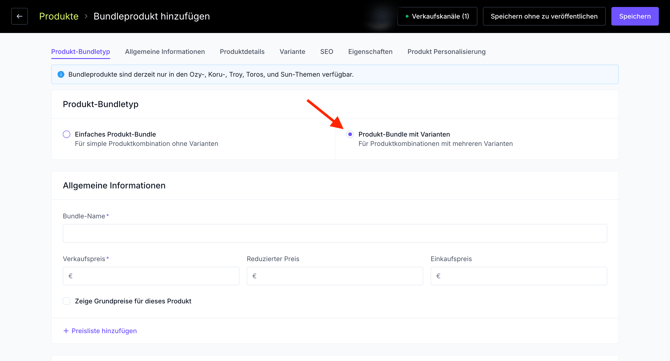Click text Für simple Produktkombination ohne Varianten
The image size is (670, 361).
pyautogui.click(x=146, y=144)
